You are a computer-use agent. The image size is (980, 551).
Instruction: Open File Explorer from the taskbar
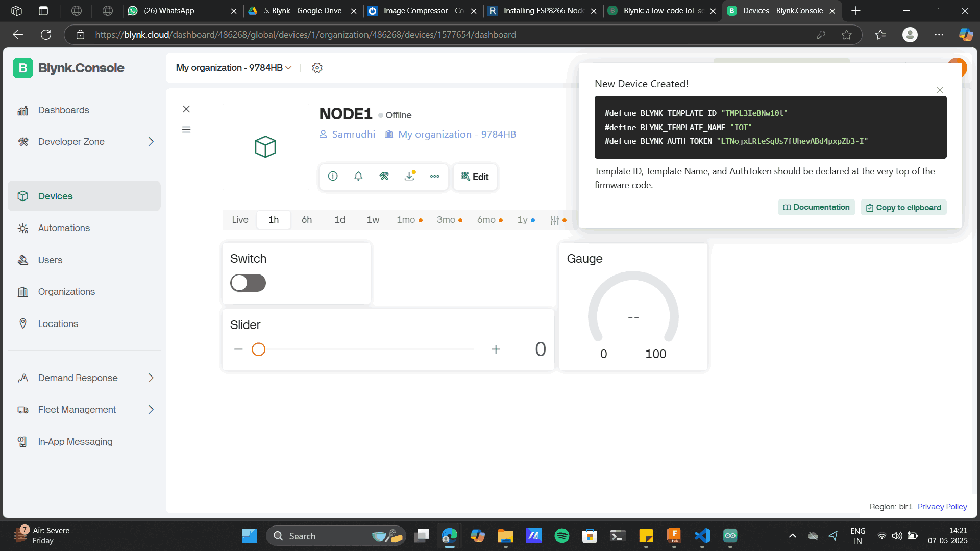pos(506,536)
